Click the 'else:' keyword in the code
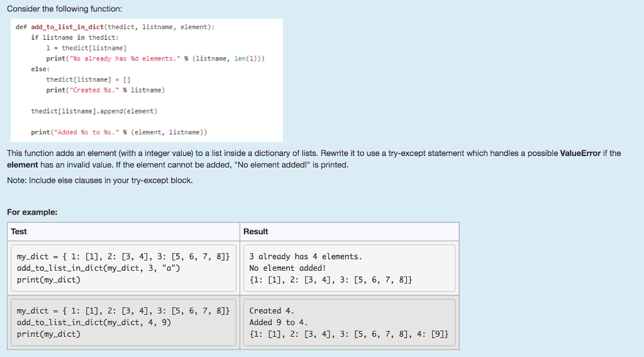644x357 pixels. (40, 69)
